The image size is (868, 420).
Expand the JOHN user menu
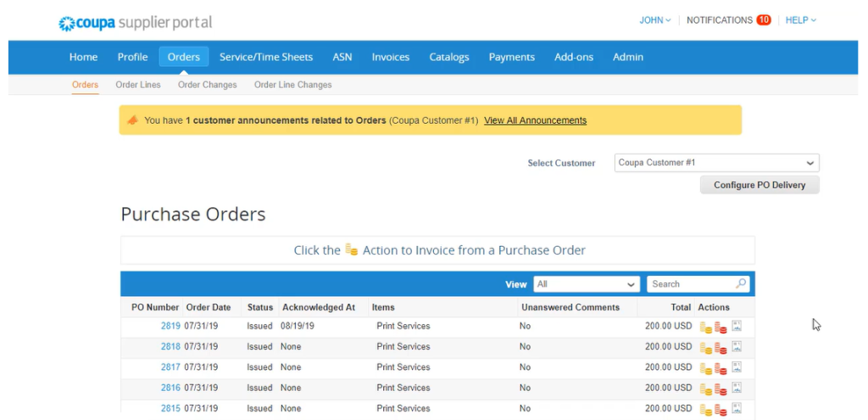[x=655, y=20]
